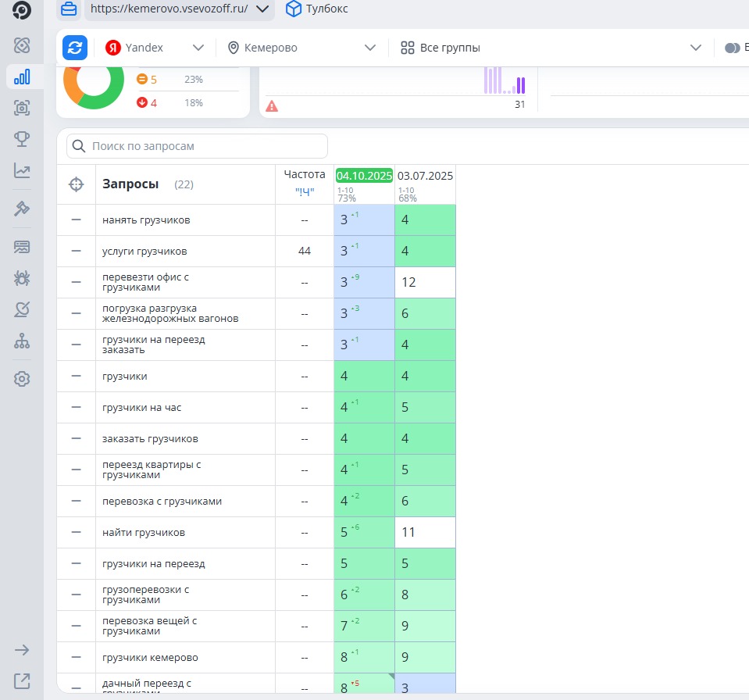Screen dimensions: 749x700
Task: Click the Поиск по запросам search field
Action: (x=197, y=146)
